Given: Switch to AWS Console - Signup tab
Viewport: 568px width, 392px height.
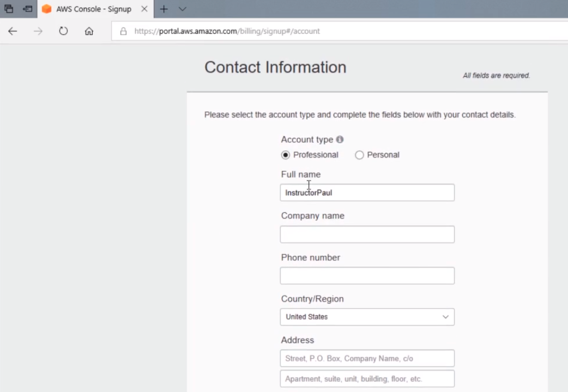Looking at the screenshot, I should click(x=93, y=9).
